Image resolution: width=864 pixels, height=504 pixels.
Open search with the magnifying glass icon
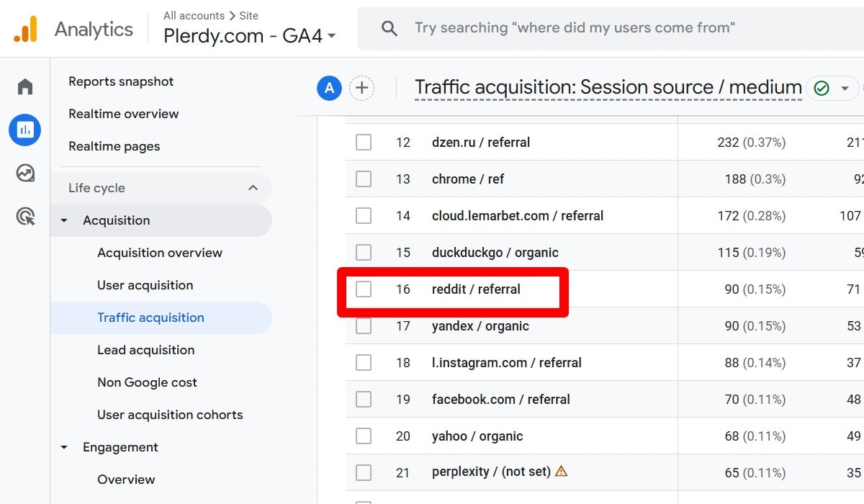(389, 28)
